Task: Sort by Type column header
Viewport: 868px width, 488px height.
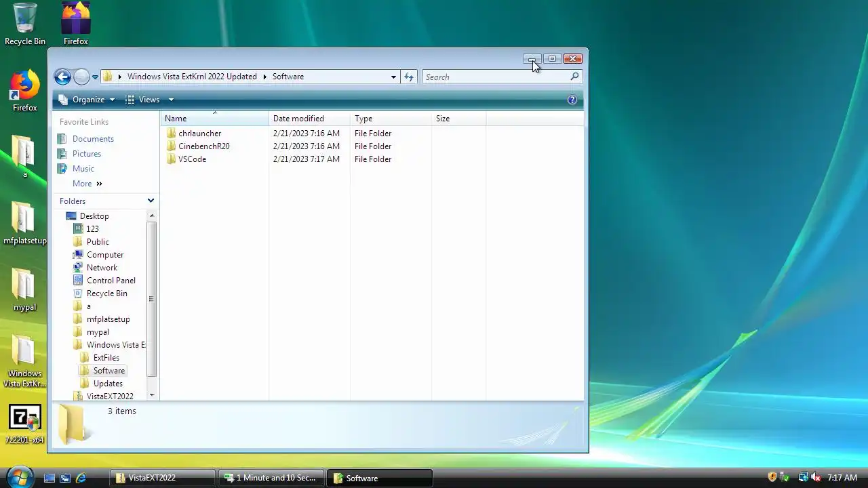Action: (x=391, y=119)
